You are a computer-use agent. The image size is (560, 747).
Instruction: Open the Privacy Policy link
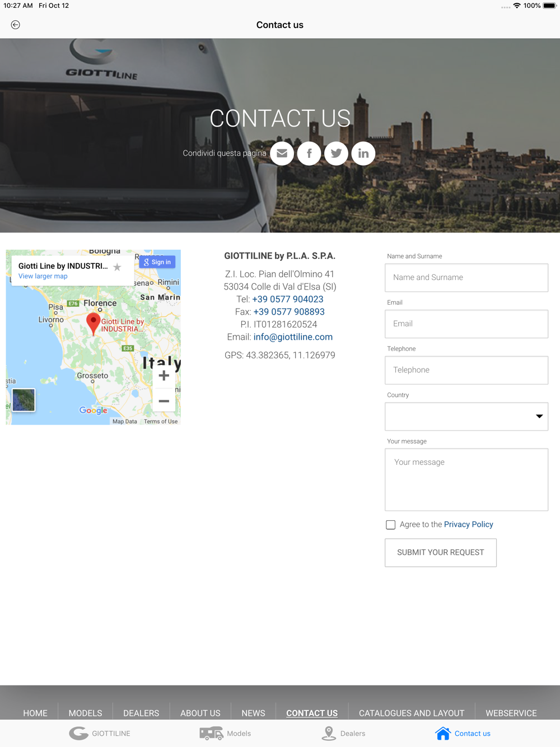pyautogui.click(x=469, y=525)
